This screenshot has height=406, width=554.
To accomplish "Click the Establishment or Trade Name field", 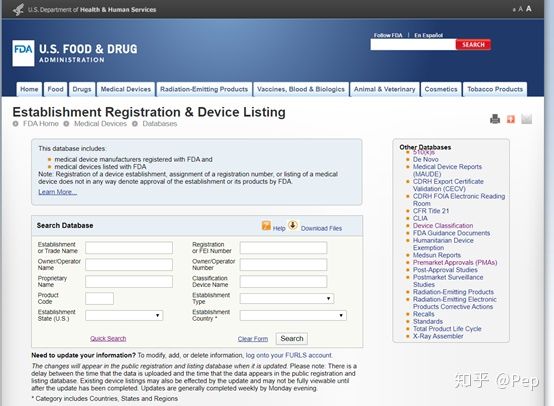I will pos(129,248).
